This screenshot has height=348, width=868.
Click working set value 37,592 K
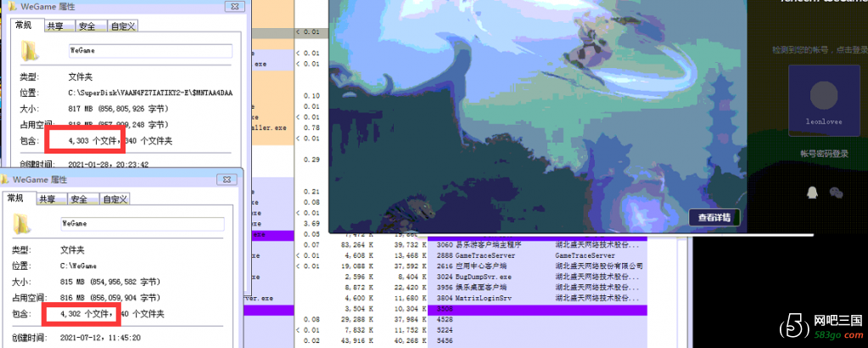point(408,266)
